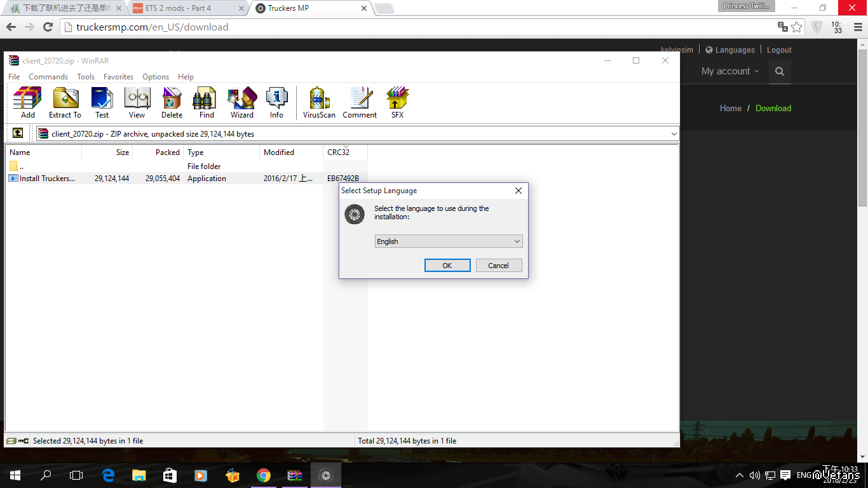
Task: Show archive Info from the toolbar
Action: point(276,102)
